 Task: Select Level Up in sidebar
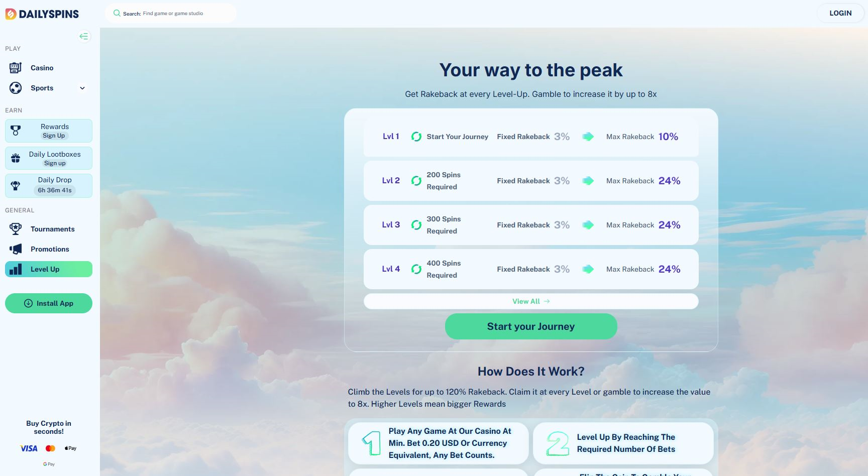[x=49, y=269]
